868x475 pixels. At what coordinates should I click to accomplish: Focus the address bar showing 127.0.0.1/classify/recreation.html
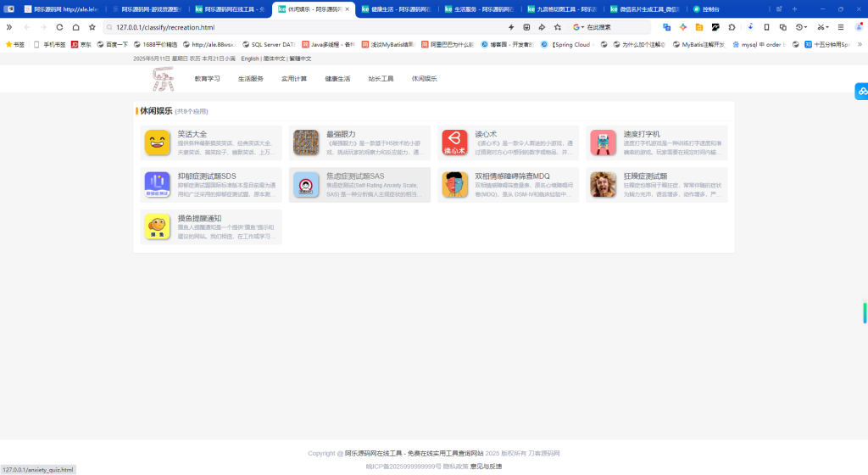pos(304,27)
